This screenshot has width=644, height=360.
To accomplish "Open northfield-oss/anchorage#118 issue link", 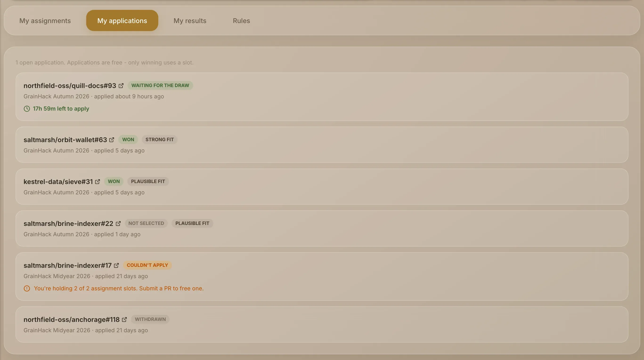I will point(72,320).
